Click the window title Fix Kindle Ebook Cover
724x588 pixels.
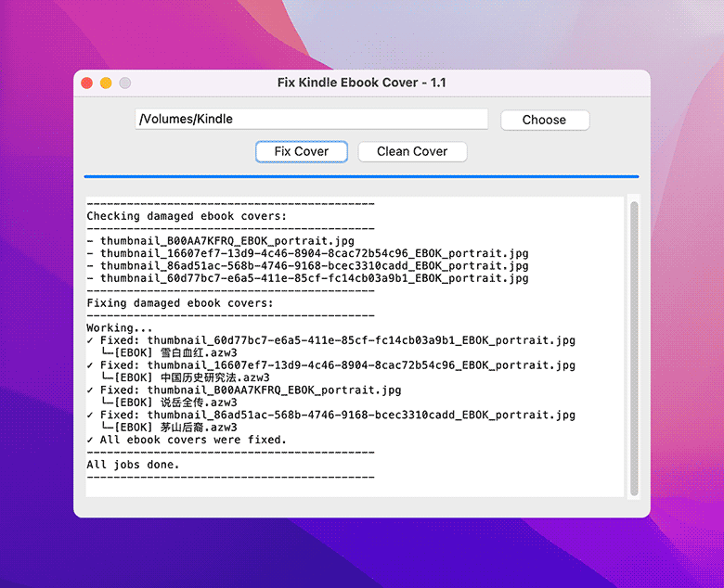click(x=362, y=83)
